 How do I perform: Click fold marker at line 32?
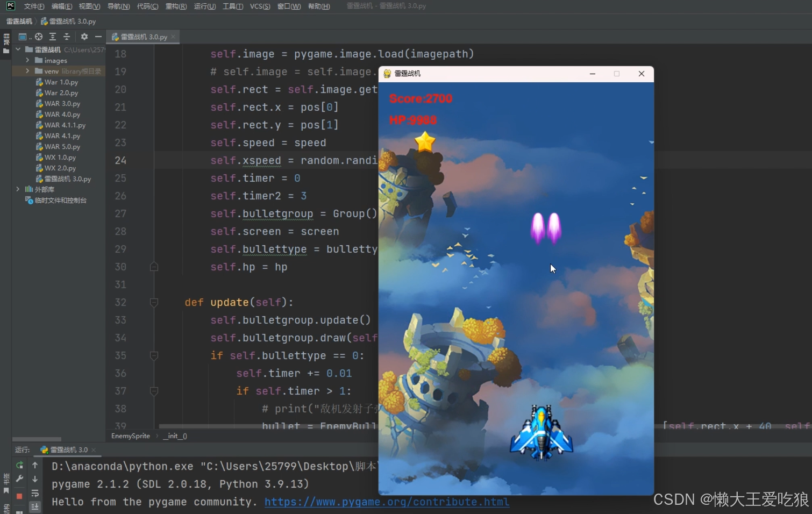[154, 302]
